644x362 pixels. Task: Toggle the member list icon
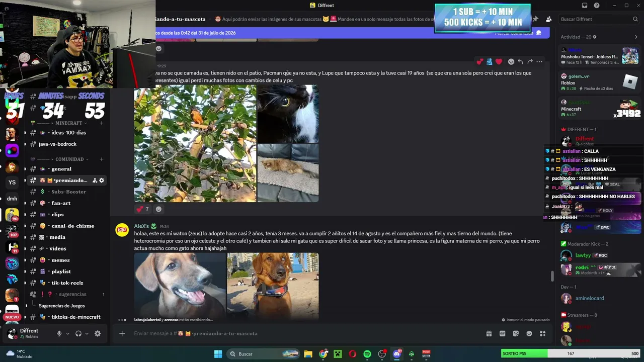click(x=548, y=19)
